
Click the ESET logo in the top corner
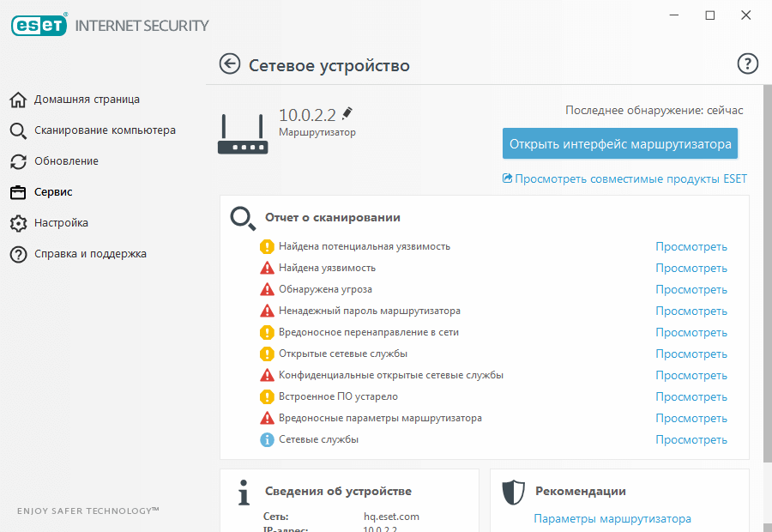point(39,25)
